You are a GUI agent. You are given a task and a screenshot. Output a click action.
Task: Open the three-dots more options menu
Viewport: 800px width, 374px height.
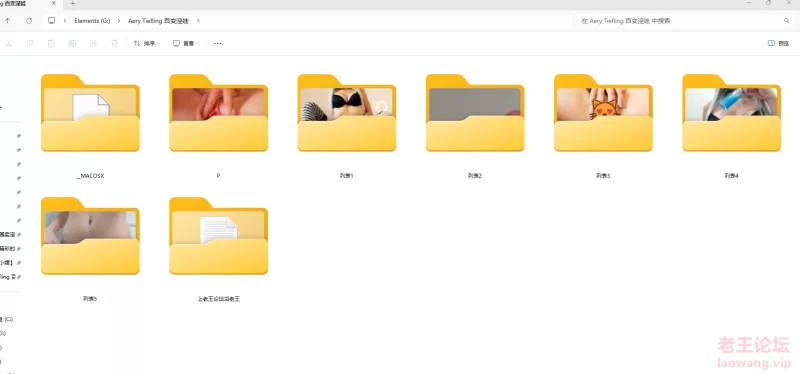218,43
